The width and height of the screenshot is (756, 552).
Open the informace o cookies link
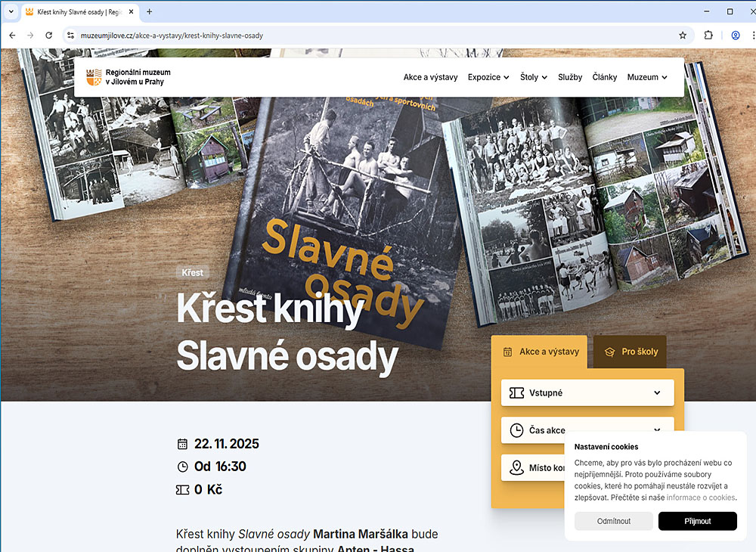[700, 498]
